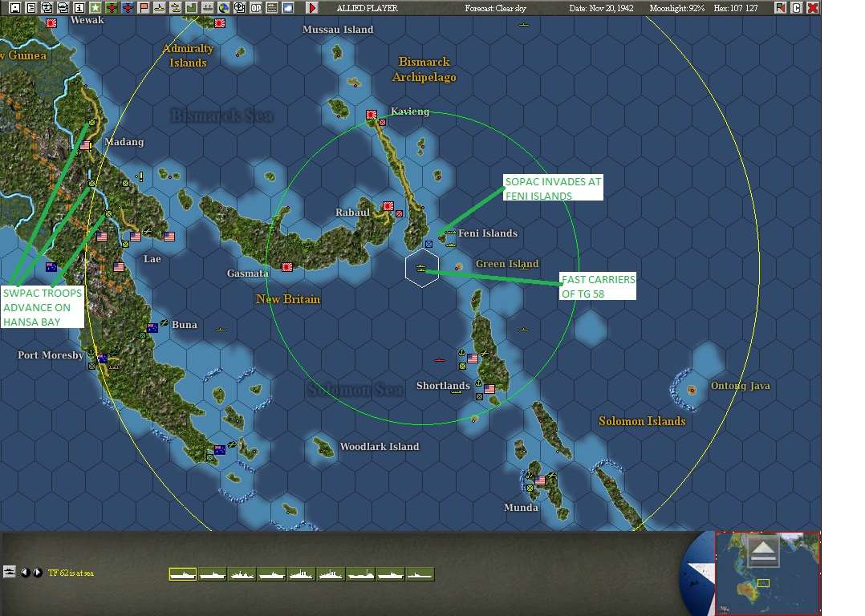Screen dimensions: 865x616
Task: Select the Japanese flag base at Rabaul
Action: 388,206
